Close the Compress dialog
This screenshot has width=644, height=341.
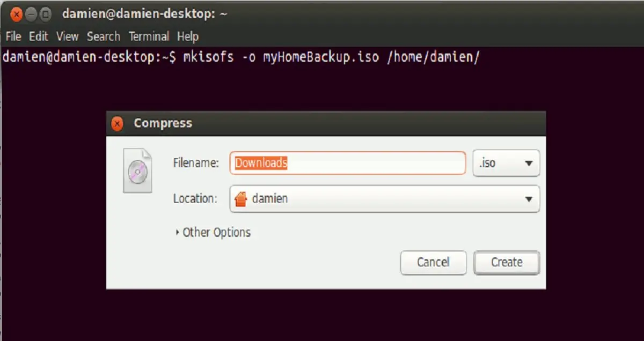(117, 124)
